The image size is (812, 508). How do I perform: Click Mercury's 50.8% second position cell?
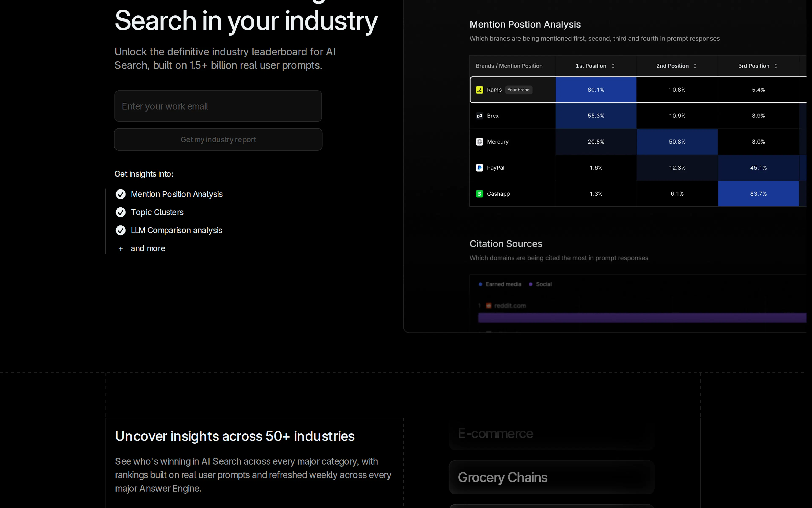pyautogui.click(x=677, y=142)
